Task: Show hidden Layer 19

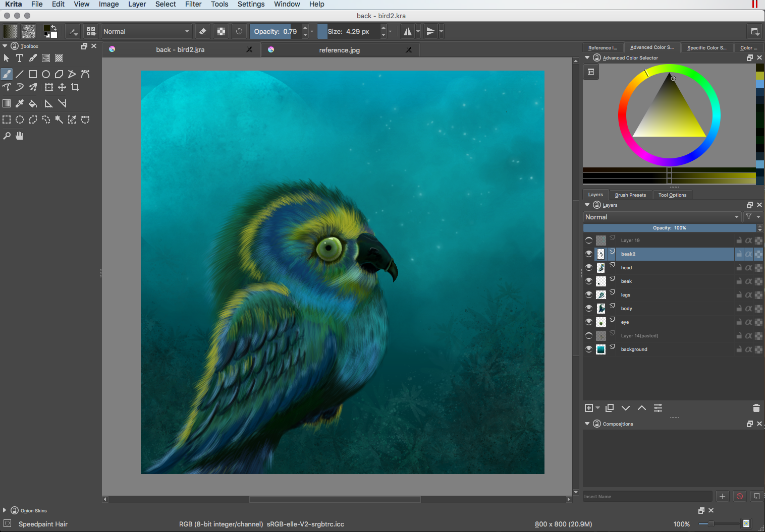Action: tap(589, 240)
